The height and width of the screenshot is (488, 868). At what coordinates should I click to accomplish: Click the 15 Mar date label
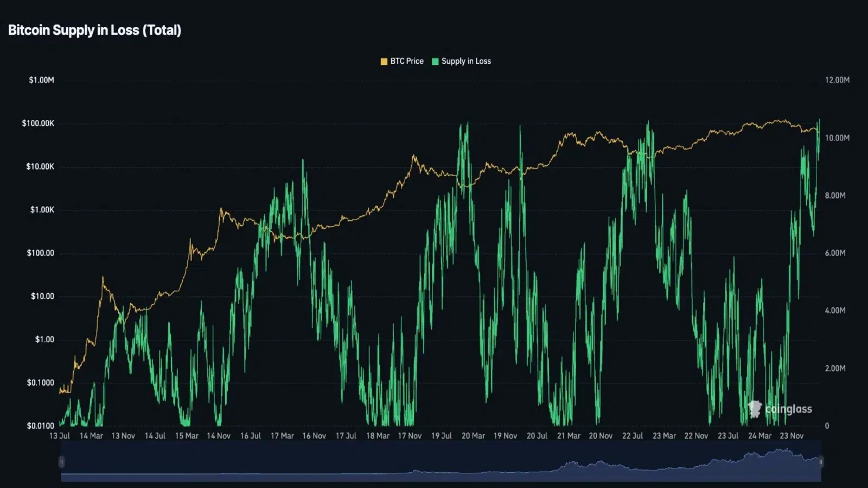[187, 436]
